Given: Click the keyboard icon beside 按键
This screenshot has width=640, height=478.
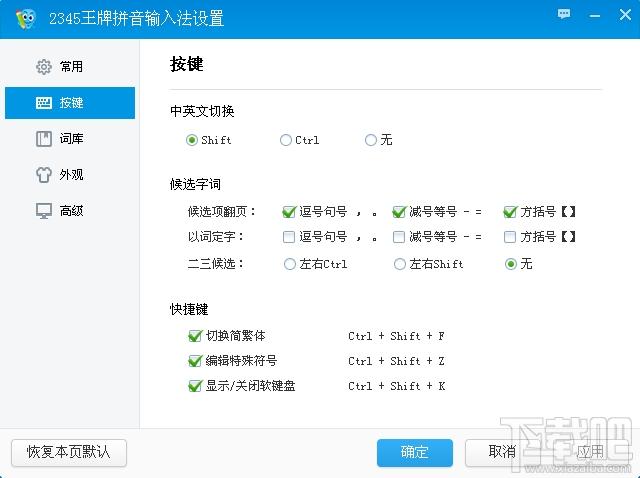Looking at the screenshot, I should (x=44, y=102).
